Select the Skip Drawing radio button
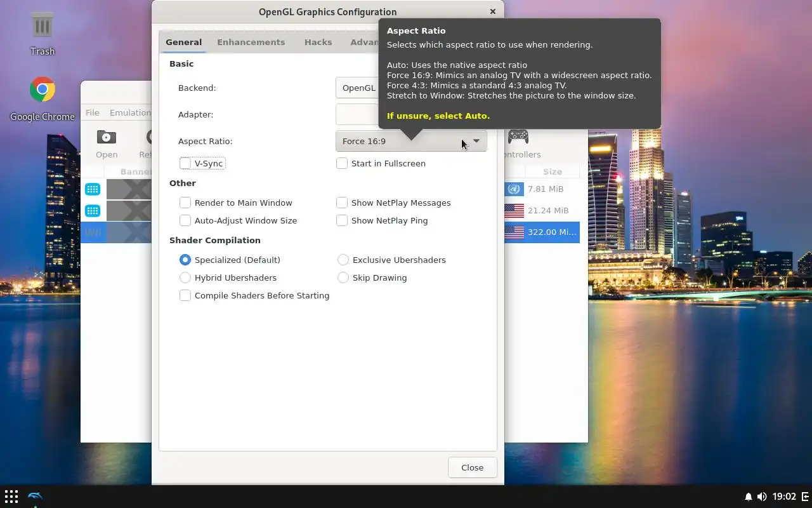The width and height of the screenshot is (812, 508). [x=343, y=277]
